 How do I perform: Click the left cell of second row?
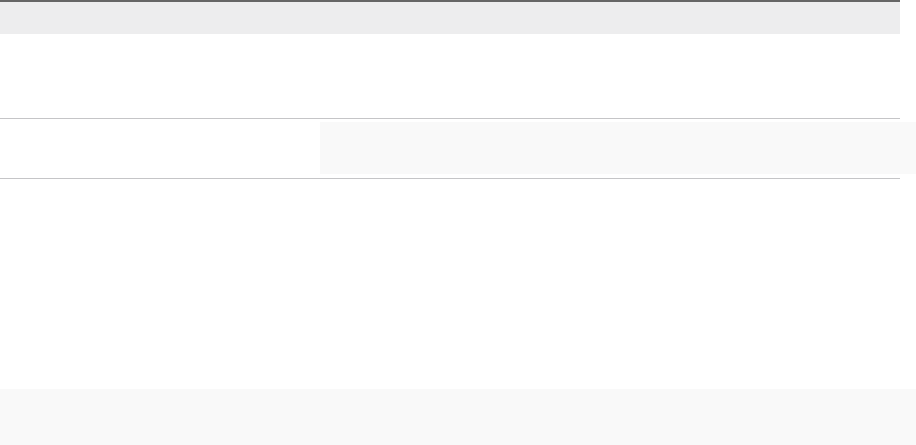click(x=160, y=148)
